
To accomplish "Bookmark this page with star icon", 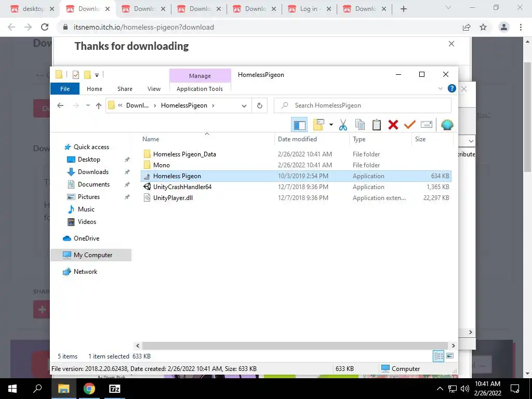I will tap(483, 27).
